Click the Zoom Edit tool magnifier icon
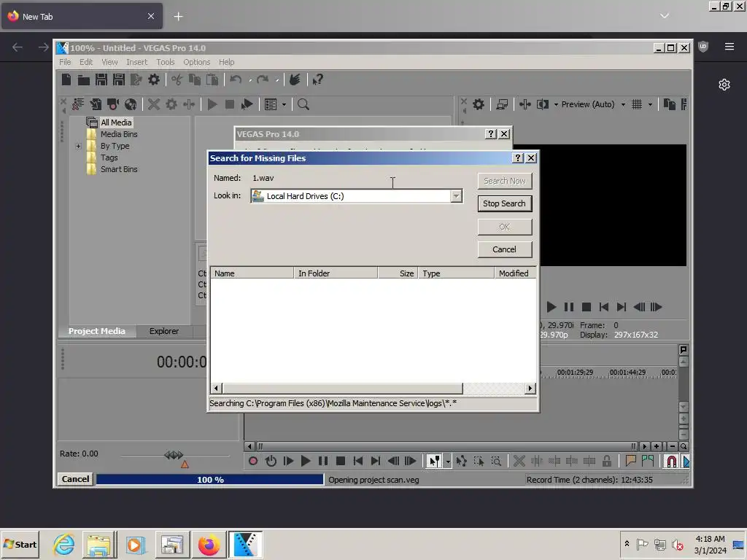Viewport: 747px width, 560px height. coord(496,461)
